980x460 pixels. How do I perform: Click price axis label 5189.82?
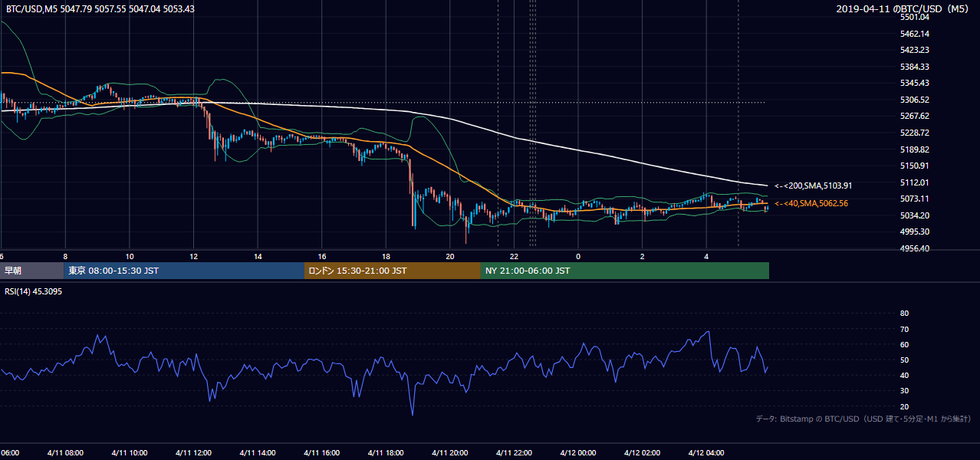915,149
